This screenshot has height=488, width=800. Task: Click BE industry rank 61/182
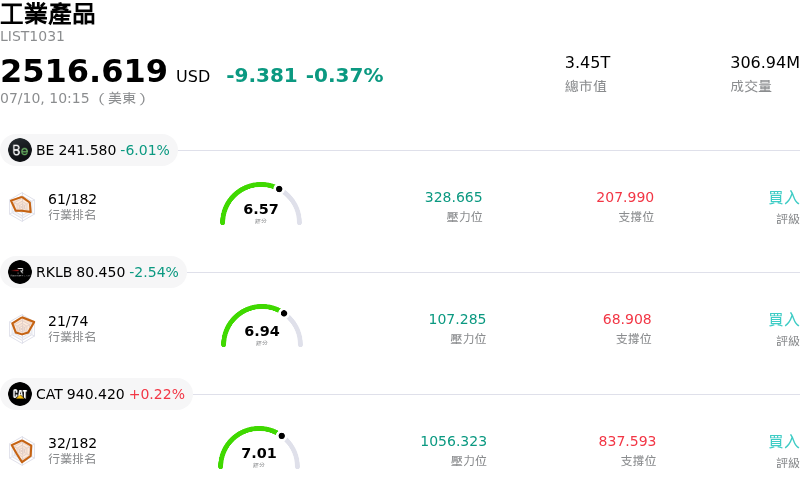pos(72,199)
